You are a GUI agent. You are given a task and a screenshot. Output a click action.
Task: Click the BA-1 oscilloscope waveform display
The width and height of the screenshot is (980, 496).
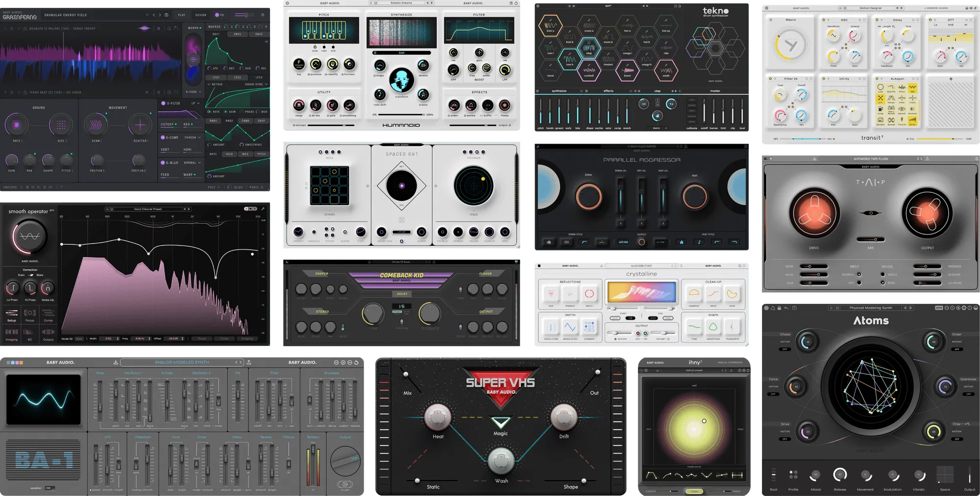click(x=44, y=399)
